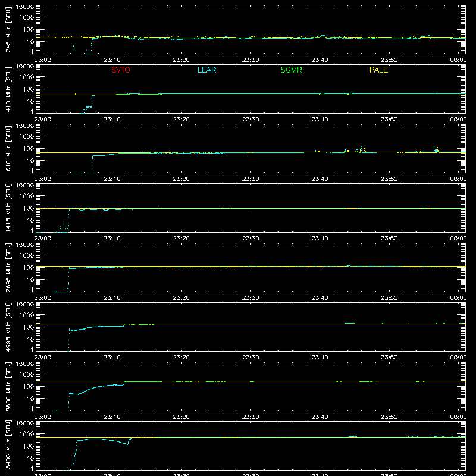
Task: Select the '410 MHz [SFU]' axis label
Action: tap(8, 89)
